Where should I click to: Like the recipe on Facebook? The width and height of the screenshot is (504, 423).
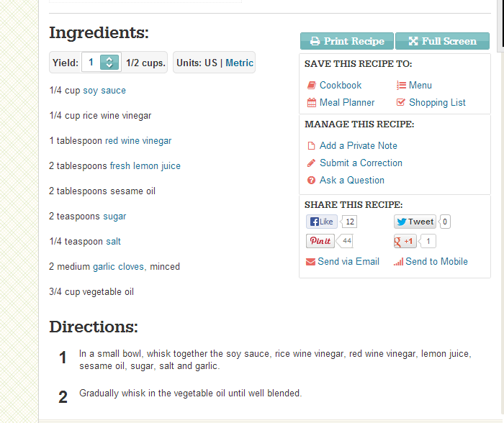point(321,222)
